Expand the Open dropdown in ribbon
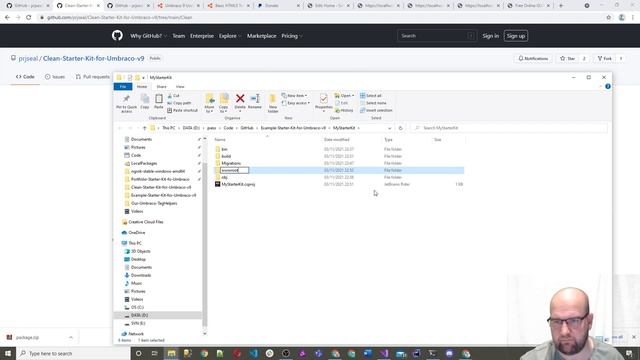 (x=344, y=96)
